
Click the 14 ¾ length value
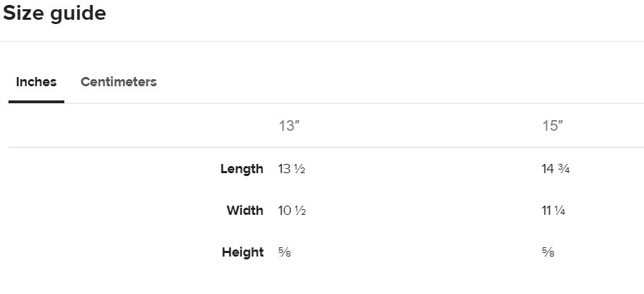(x=555, y=169)
